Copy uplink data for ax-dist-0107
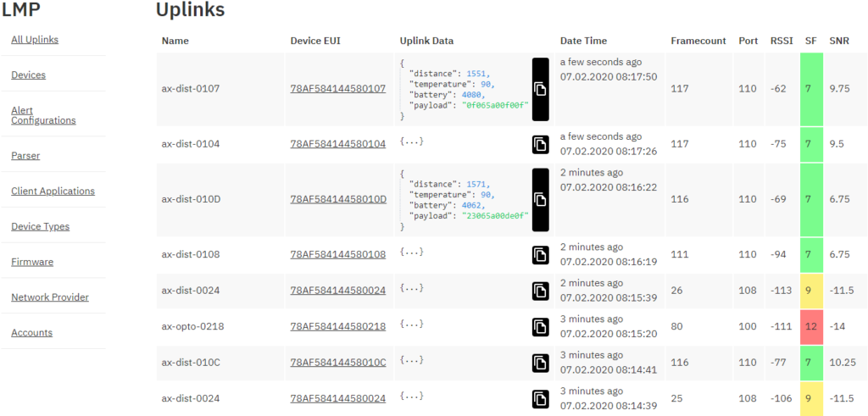This screenshot has width=868, height=416. click(x=540, y=89)
